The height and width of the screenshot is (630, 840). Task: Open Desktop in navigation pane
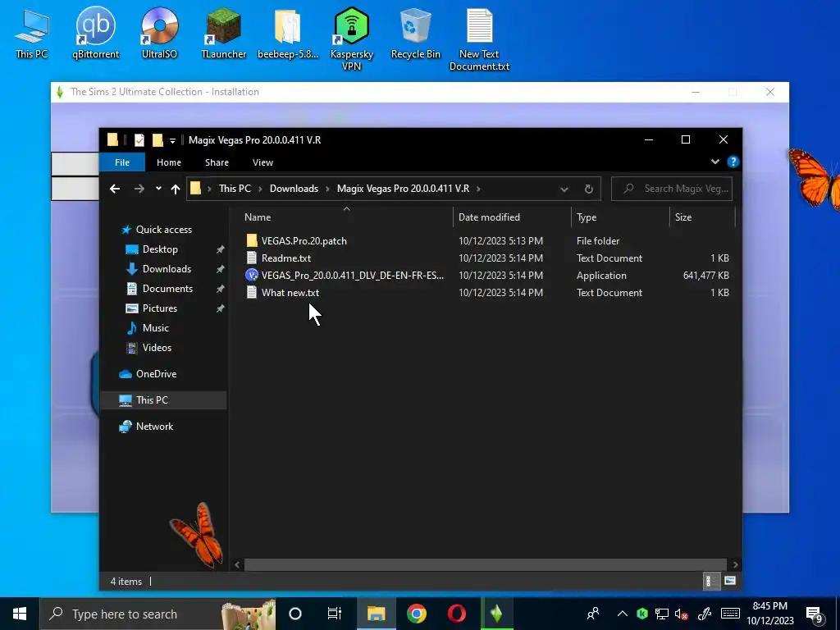(x=160, y=249)
